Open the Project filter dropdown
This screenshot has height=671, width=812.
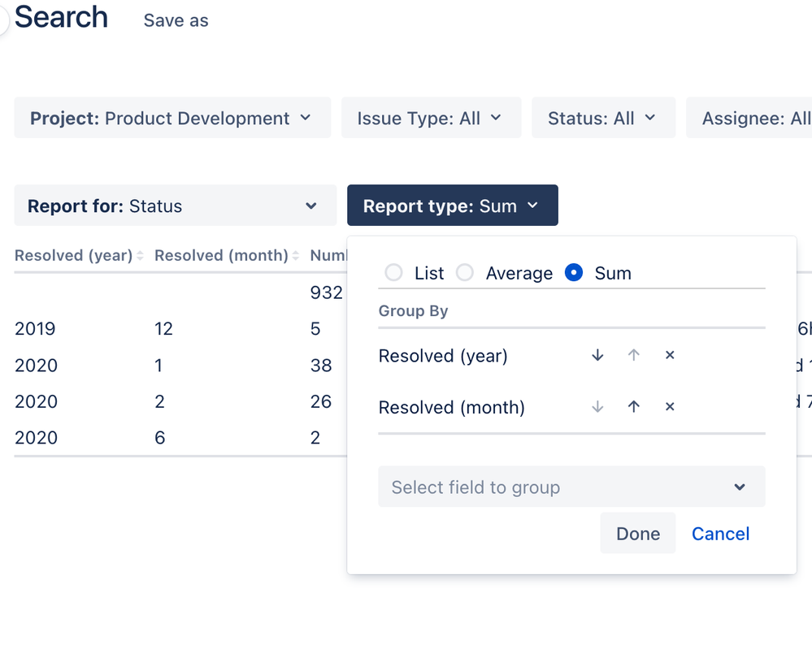pyautogui.click(x=172, y=119)
